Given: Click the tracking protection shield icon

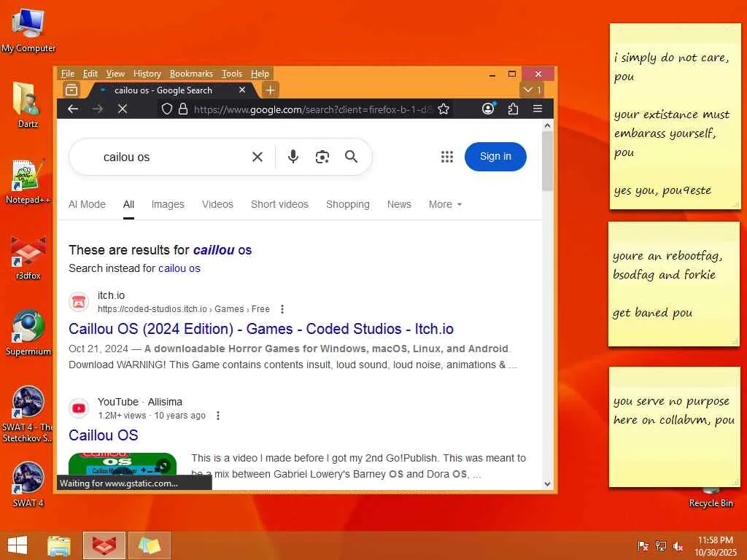Looking at the screenshot, I should [x=167, y=109].
